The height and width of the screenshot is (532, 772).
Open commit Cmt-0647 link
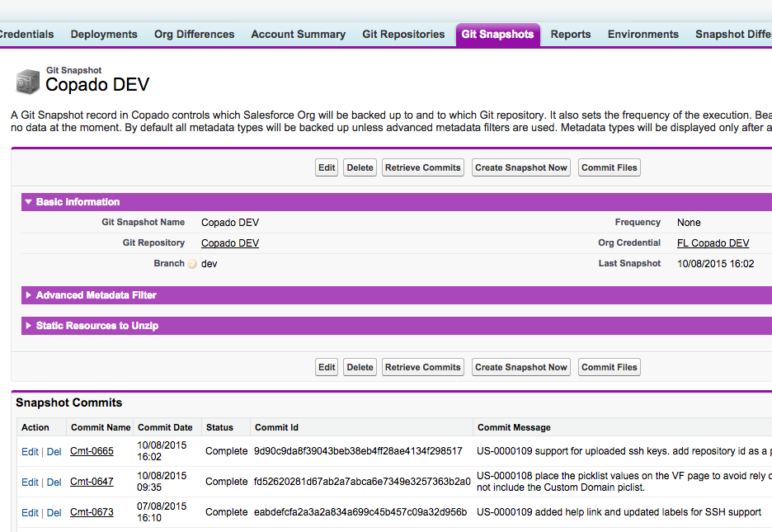92,482
